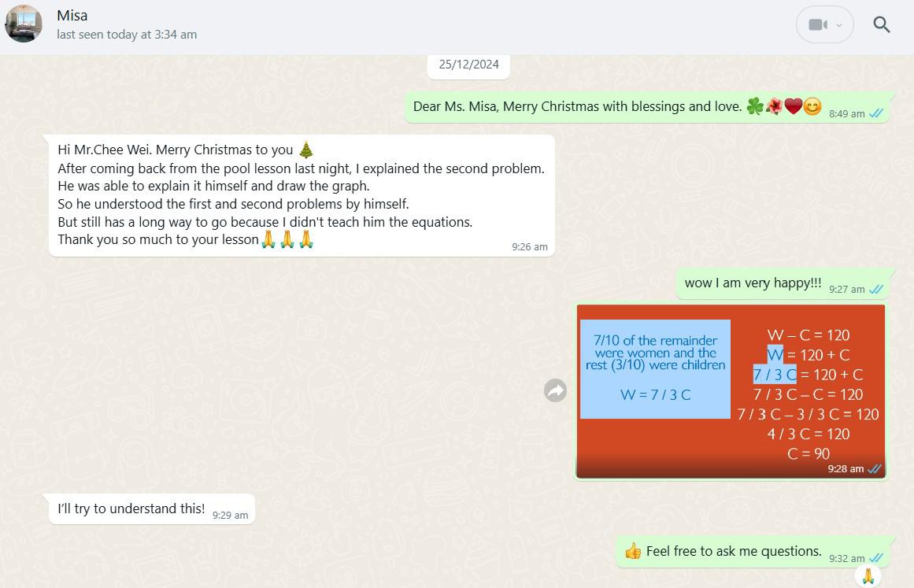The height and width of the screenshot is (588, 914).
Task: Click the Christmas tree emoji in message
Action: pos(306,150)
